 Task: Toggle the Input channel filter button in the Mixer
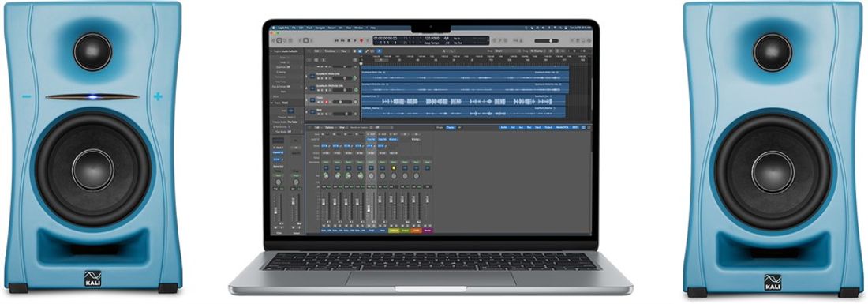(537, 127)
